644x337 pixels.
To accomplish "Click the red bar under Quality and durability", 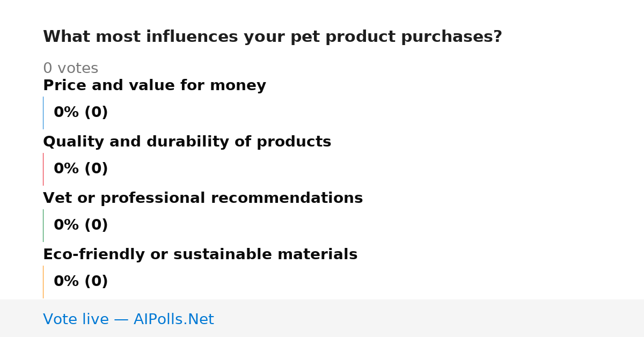I will [43, 169].
